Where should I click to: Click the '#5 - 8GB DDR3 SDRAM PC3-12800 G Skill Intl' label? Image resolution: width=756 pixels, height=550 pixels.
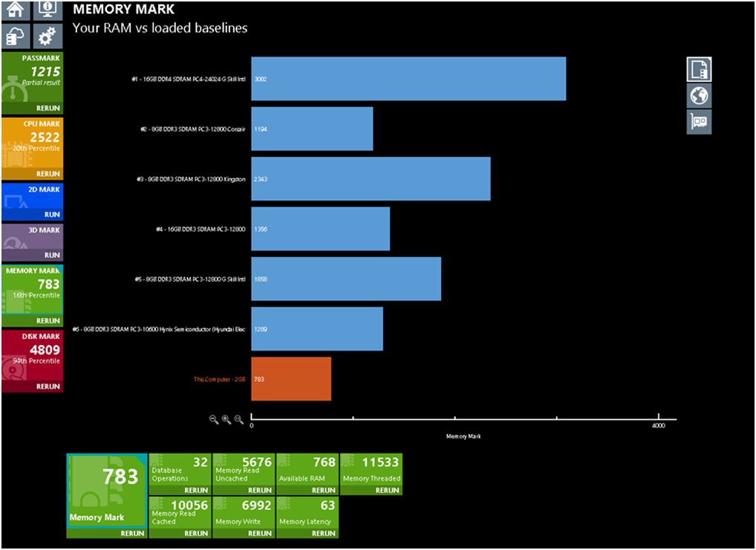190,279
